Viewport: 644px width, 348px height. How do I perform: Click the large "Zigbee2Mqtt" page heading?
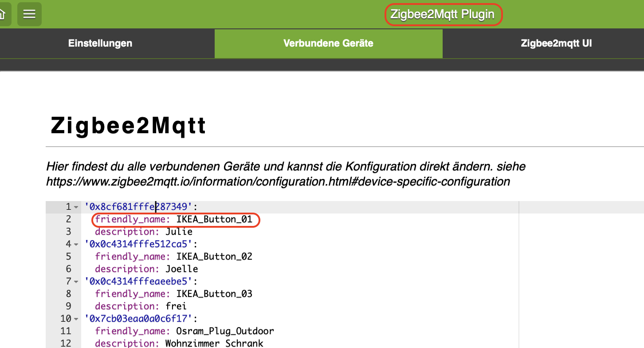tap(129, 126)
